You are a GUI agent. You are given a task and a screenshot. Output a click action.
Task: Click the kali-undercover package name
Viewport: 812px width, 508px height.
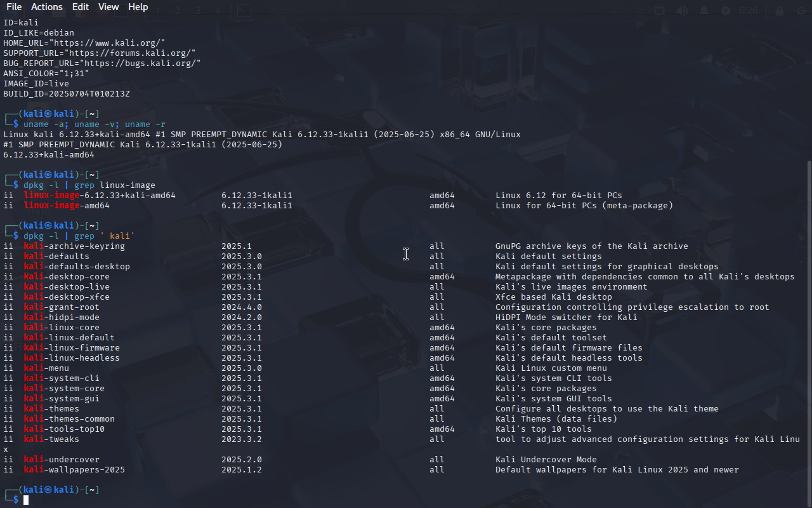click(62, 460)
